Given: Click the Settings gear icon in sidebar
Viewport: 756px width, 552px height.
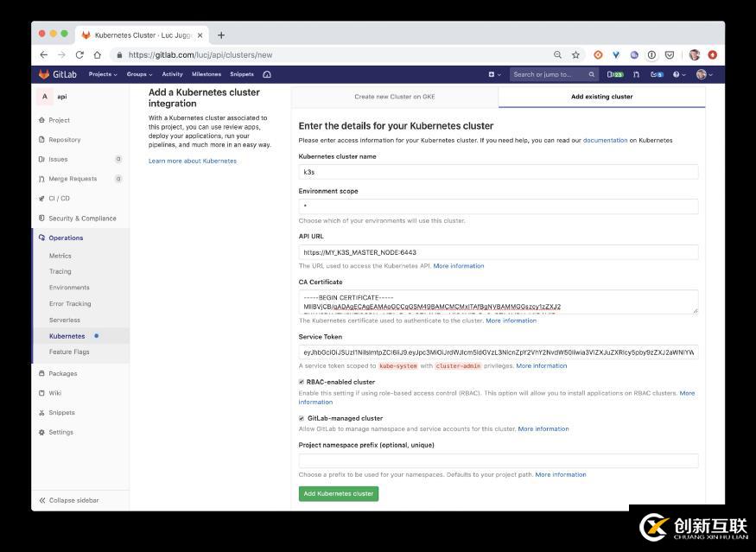Looking at the screenshot, I should click(41, 432).
